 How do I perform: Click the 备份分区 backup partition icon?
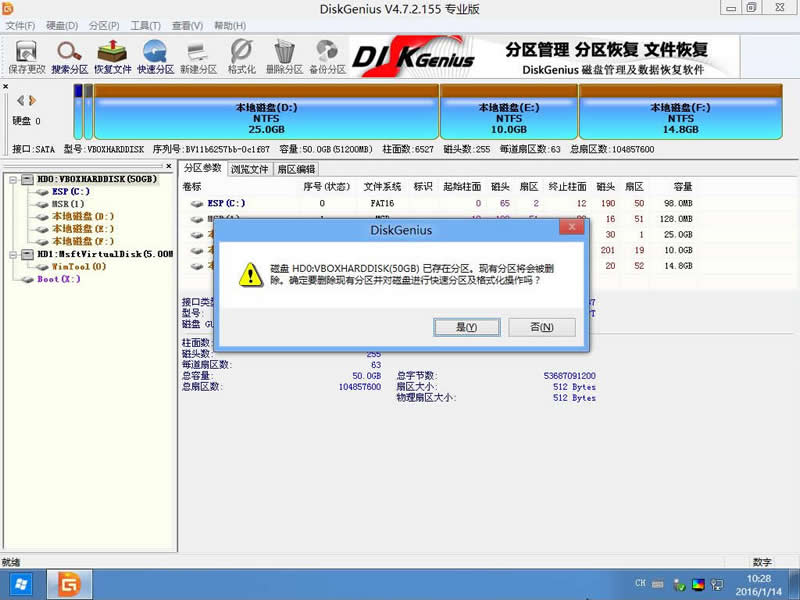(327, 56)
